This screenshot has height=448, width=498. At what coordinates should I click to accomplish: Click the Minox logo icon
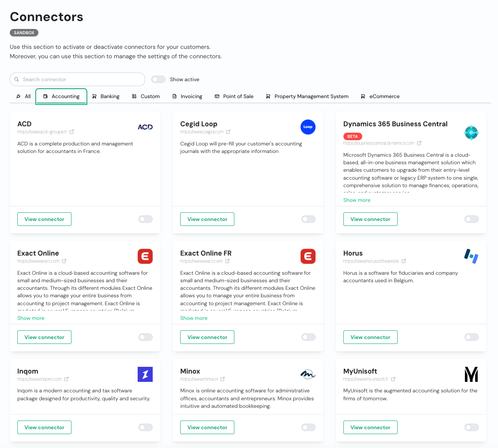point(308,374)
